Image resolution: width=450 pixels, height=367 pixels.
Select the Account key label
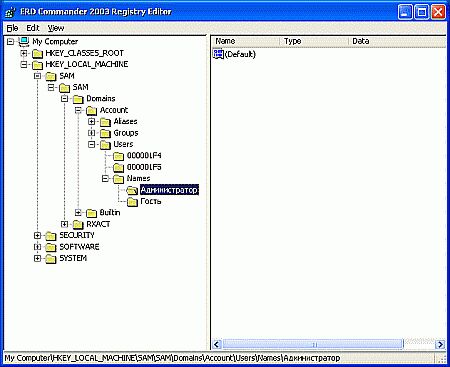point(114,110)
